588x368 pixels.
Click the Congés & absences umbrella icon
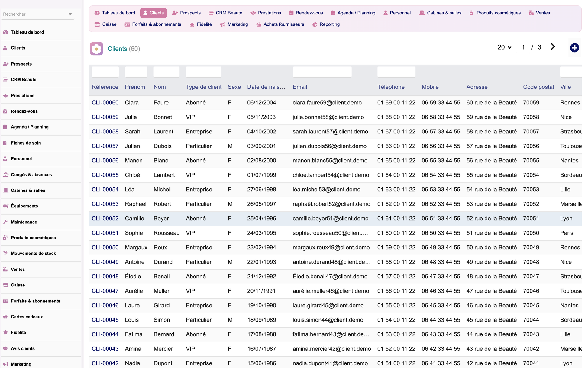coord(5,174)
